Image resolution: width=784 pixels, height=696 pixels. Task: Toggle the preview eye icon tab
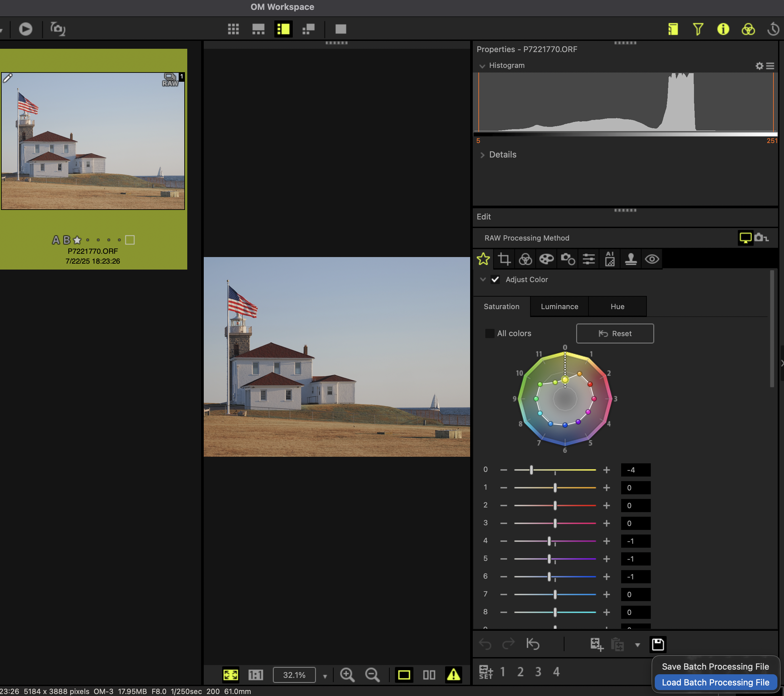(x=652, y=259)
